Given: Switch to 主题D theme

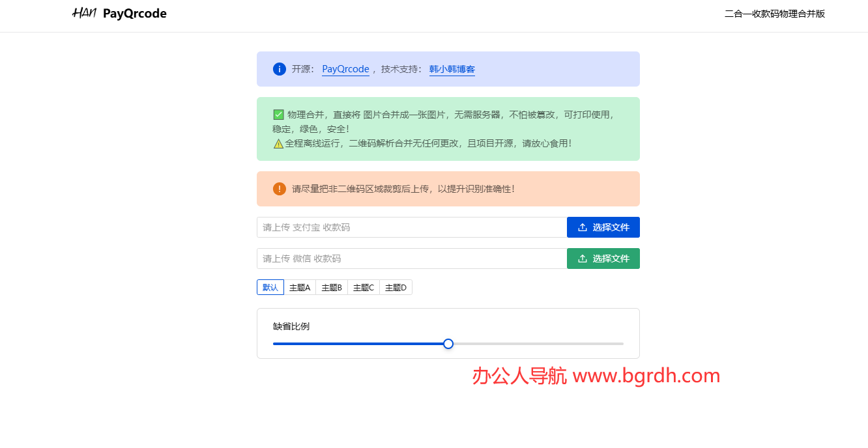Looking at the screenshot, I should (395, 287).
